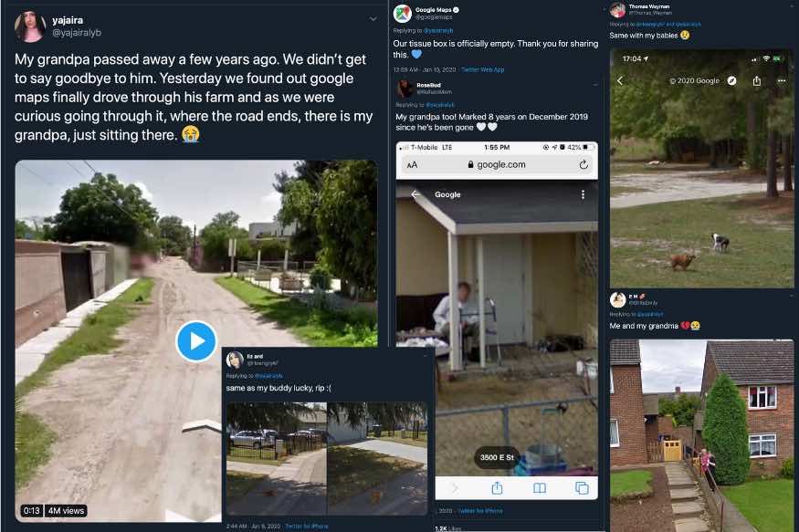Open the Safari tabs overview icon
The height and width of the screenshot is (532, 799).
point(582,488)
